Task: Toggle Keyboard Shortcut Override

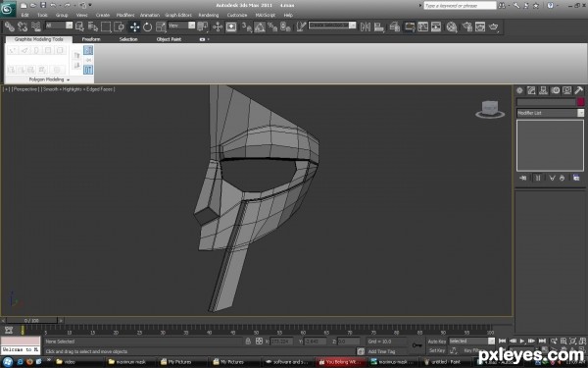Action: tap(231, 26)
